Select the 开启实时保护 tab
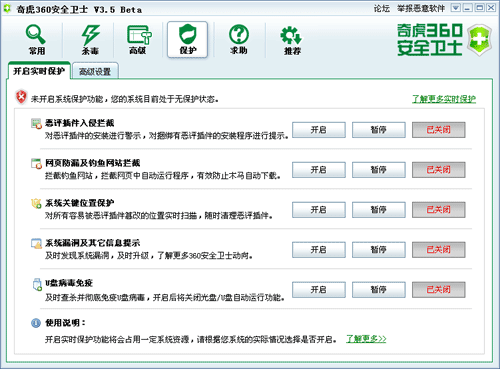500x369 pixels. click(39, 71)
